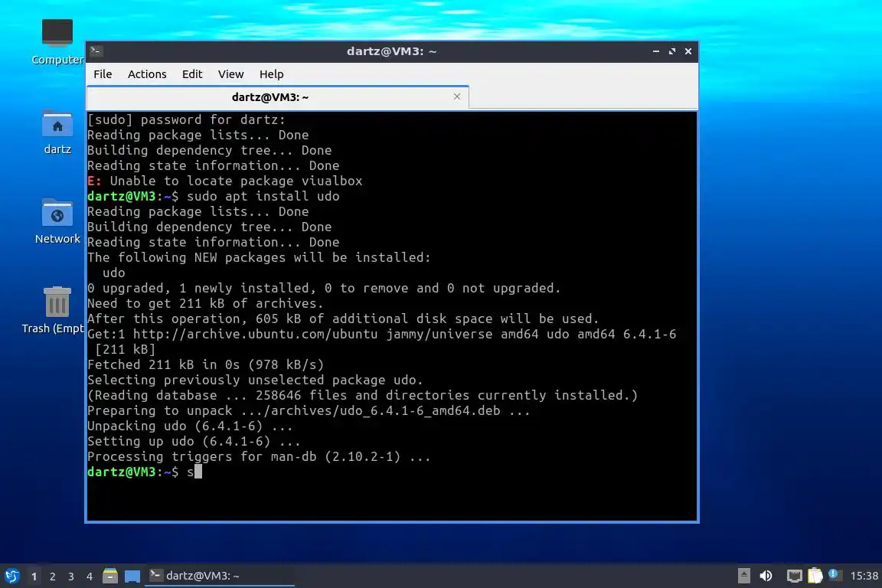Select the dartz home folder desktop icon
This screenshot has height=588, width=882.
(57, 132)
